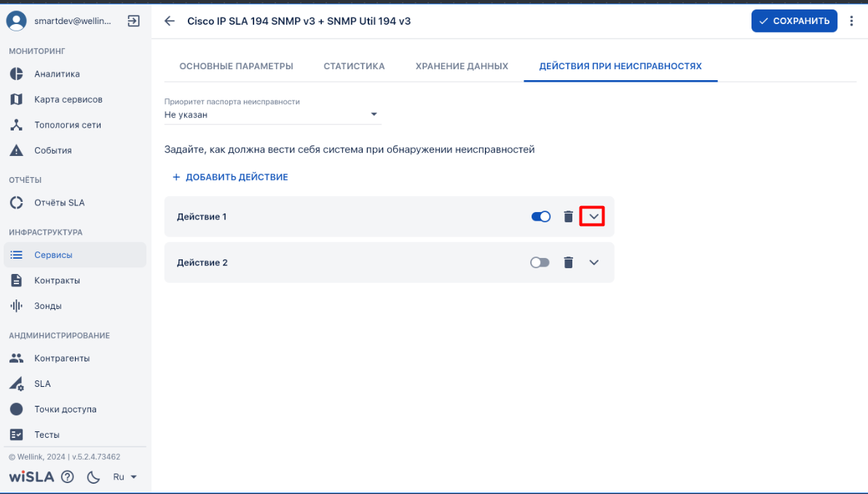This screenshot has width=868, height=494.
Task: Click the Отчёты SLA circle icon
Action: click(x=17, y=203)
